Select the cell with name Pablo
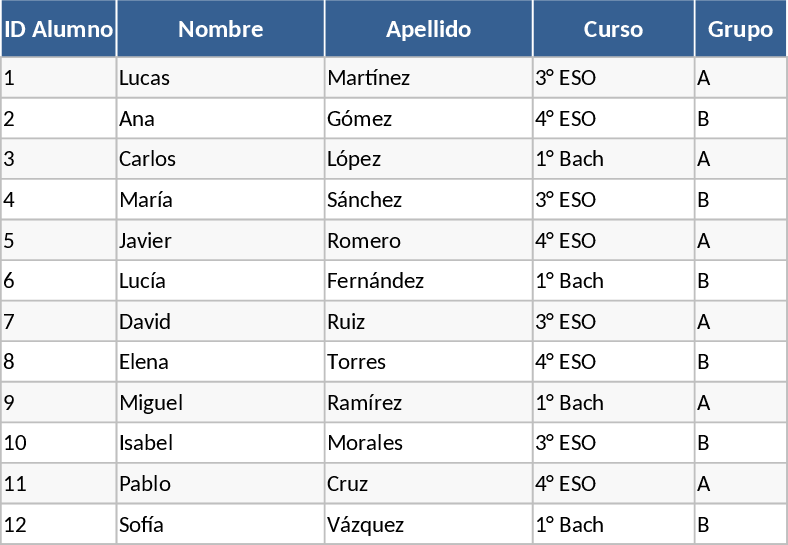 point(145,484)
